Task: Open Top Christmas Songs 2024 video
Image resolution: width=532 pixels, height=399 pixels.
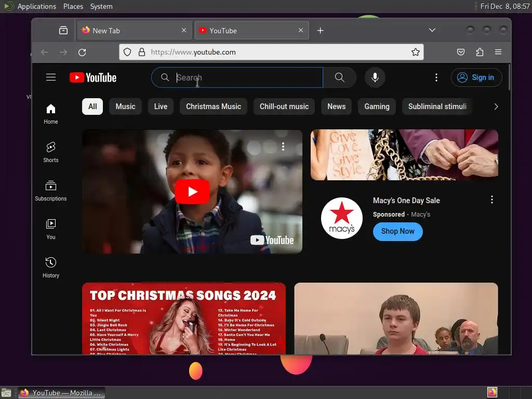Action: click(184, 318)
